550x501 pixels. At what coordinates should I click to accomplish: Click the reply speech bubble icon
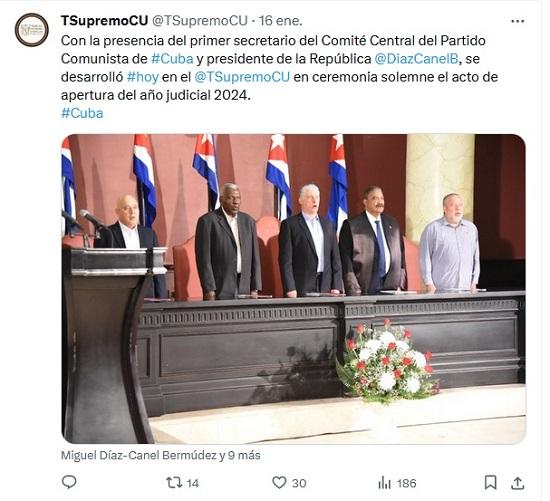[69, 482]
